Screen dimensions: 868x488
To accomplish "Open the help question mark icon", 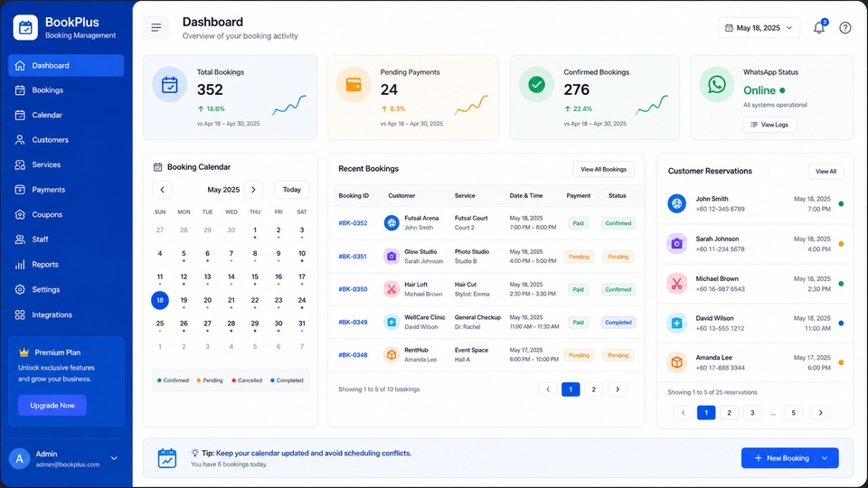I will (x=844, y=28).
